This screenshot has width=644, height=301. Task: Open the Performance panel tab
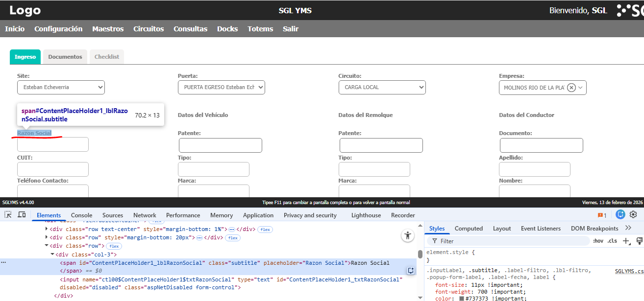183,215
